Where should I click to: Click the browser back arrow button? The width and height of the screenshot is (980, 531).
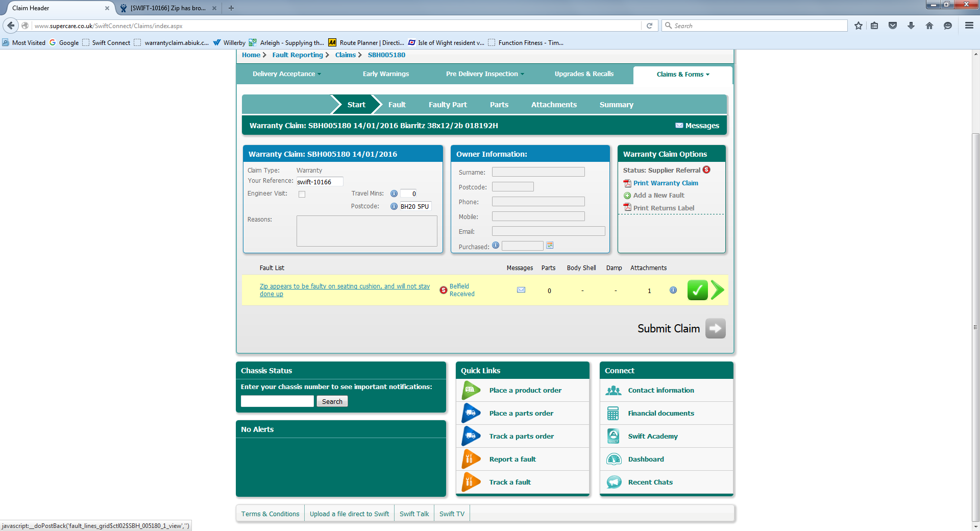coord(11,26)
